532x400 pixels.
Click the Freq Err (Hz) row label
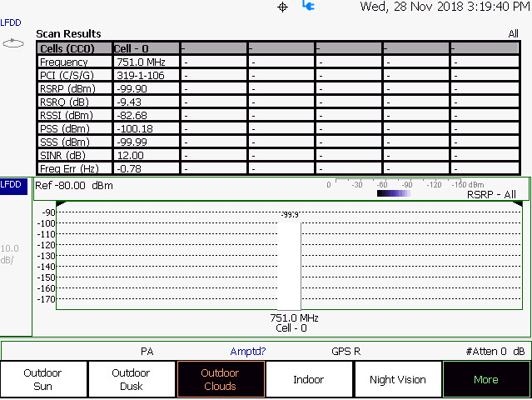[x=69, y=169]
